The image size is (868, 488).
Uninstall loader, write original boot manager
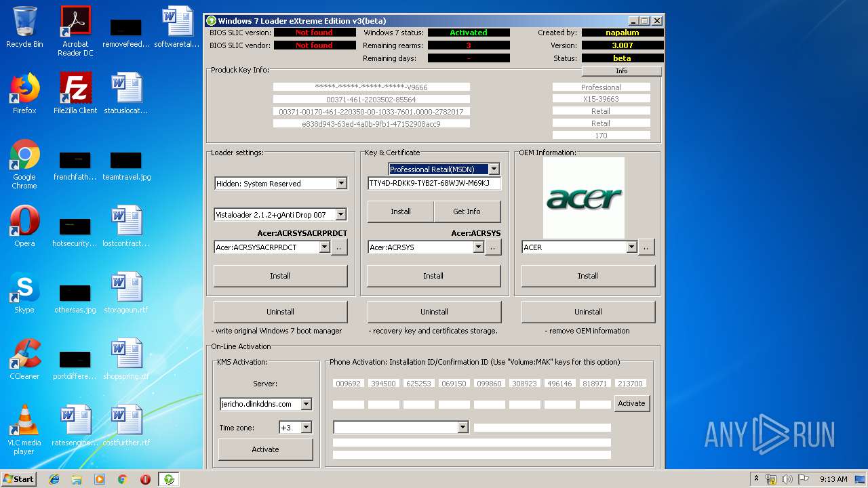(280, 312)
